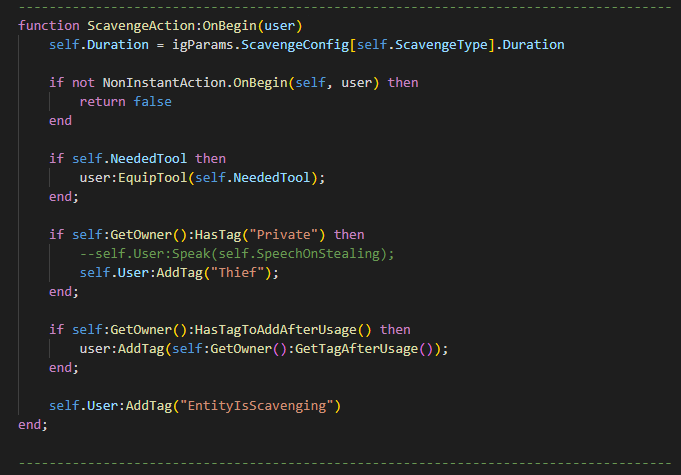The image size is (681, 475).
Task: Click the dashed separator line at top
Action: 345,7
